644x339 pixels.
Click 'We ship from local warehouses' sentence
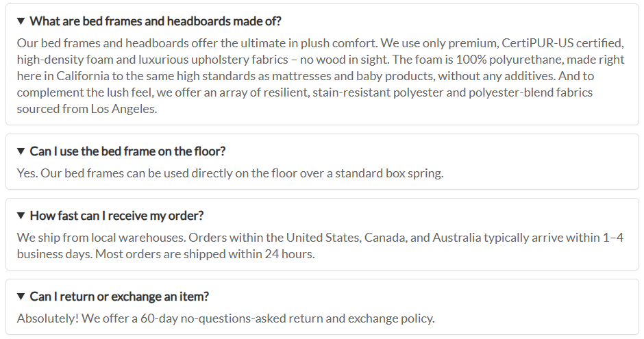pyautogui.click(x=102, y=238)
